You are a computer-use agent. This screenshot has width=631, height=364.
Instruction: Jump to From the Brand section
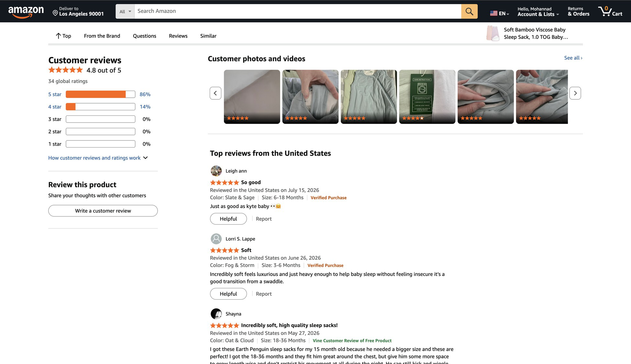click(102, 36)
